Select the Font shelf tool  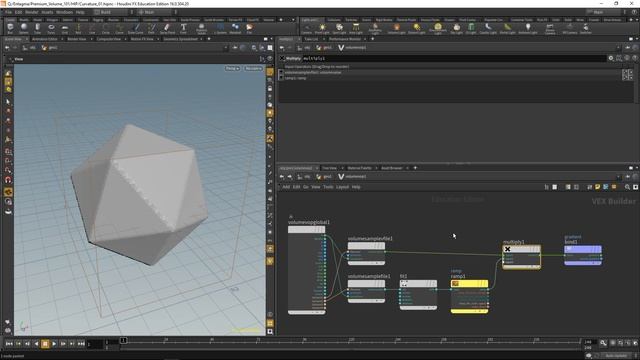tap(183, 29)
